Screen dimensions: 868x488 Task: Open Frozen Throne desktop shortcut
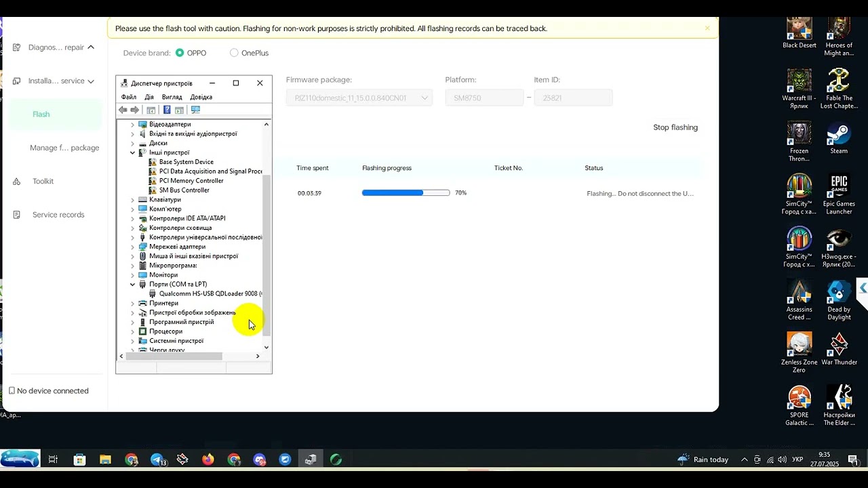click(800, 142)
